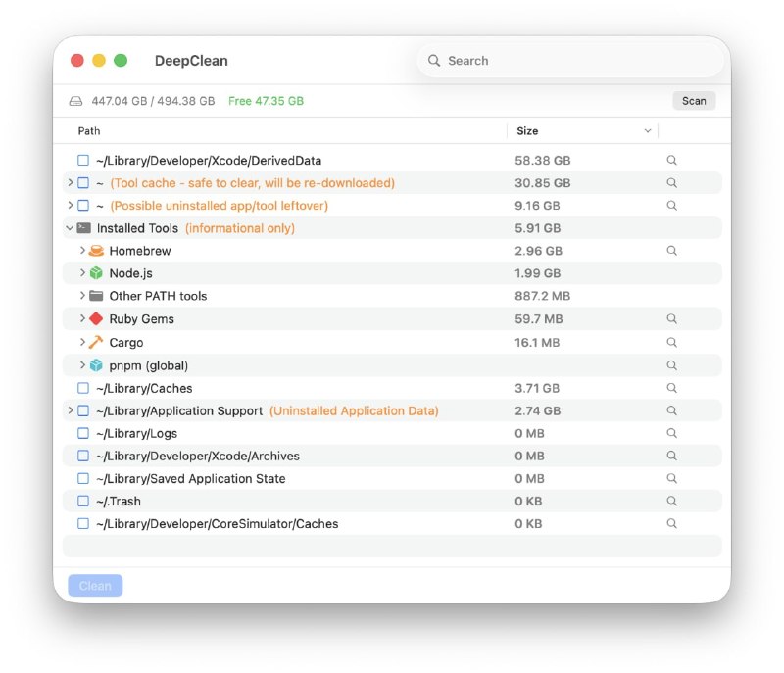The height and width of the screenshot is (673, 784).
Task: Collapse the Installed Tools group
Action: pyautogui.click(x=70, y=228)
